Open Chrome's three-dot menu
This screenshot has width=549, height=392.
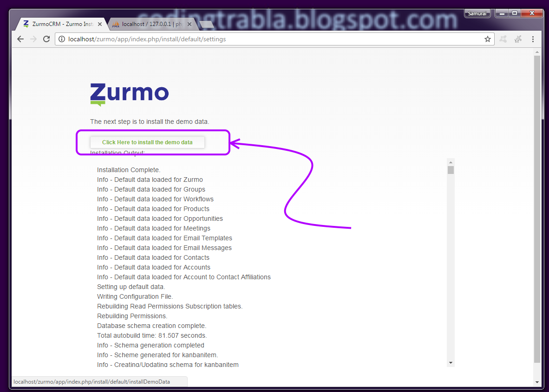point(533,39)
